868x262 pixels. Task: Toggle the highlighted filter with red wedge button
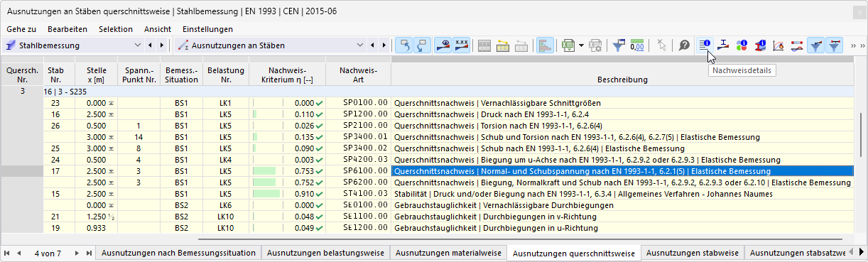(x=816, y=45)
